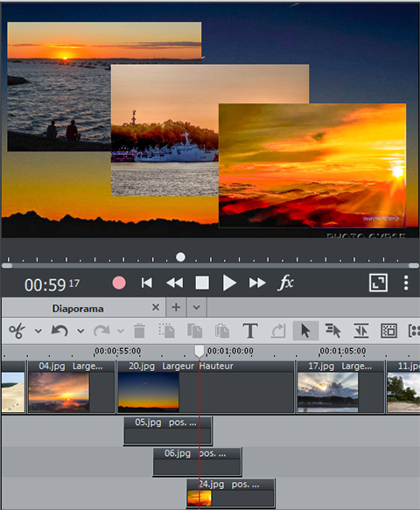420x510 pixels.
Task: Select the 06.jpg overlay clip
Action: (197, 462)
